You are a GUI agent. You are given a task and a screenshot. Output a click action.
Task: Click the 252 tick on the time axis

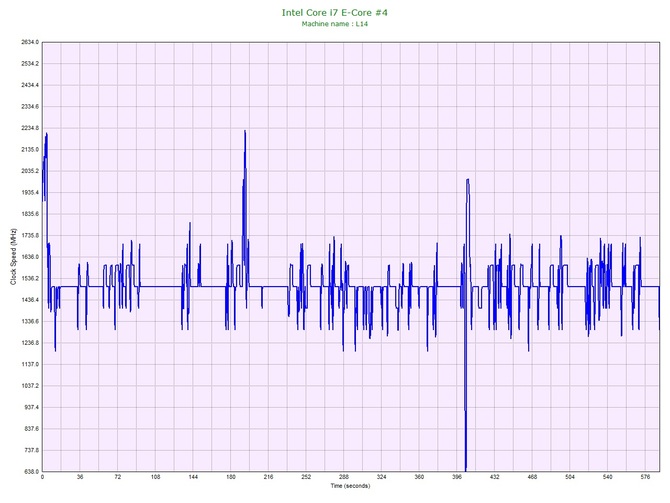[x=306, y=477]
